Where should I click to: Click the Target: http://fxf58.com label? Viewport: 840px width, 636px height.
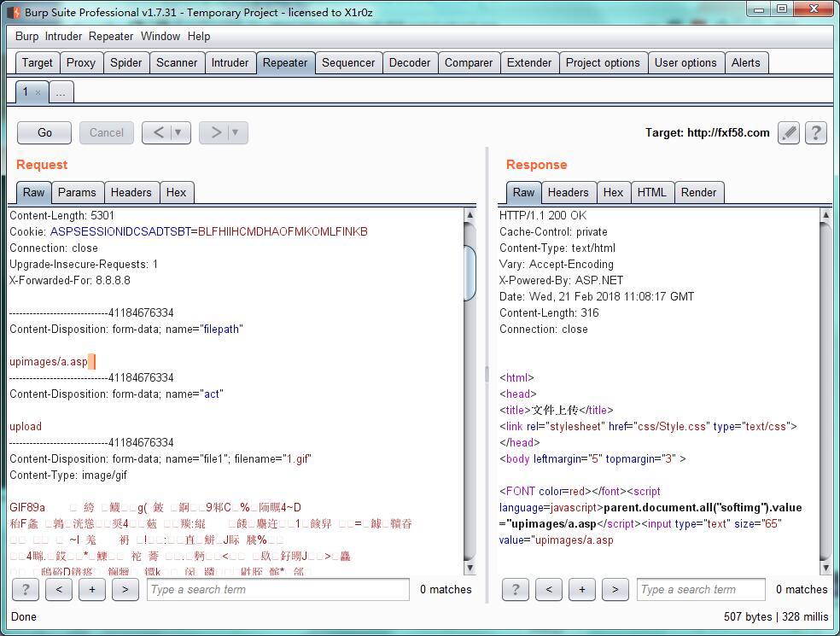707,133
